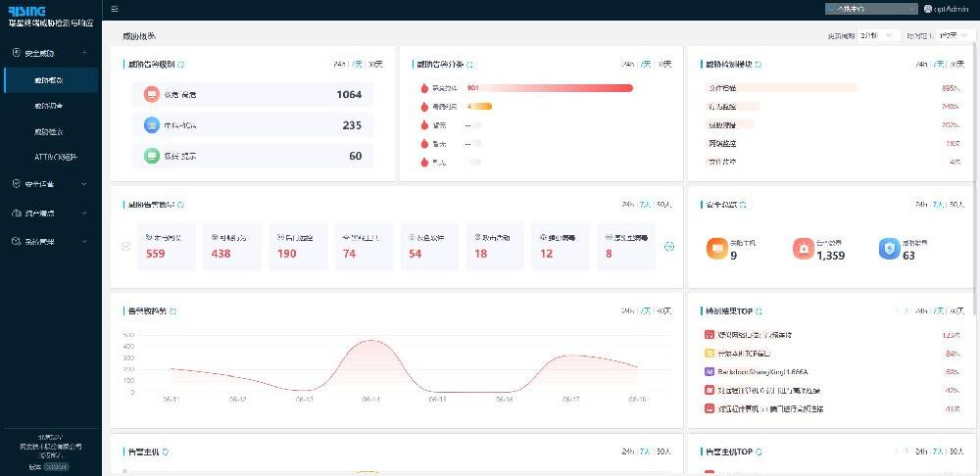Expand the 系统管理 sidebar section
Viewport: 980px width, 476px height.
point(49,241)
